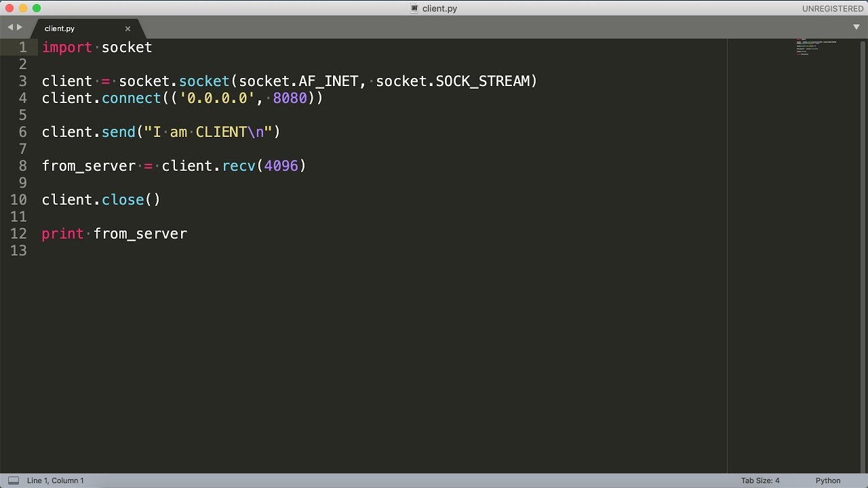Click the window title client.py
868x488 pixels.
click(439, 9)
